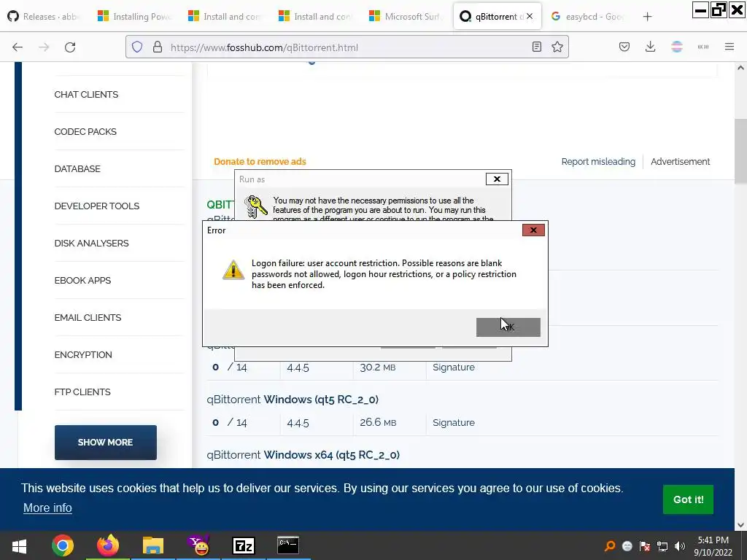Open the flag notification tray icon

[x=645, y=546]
